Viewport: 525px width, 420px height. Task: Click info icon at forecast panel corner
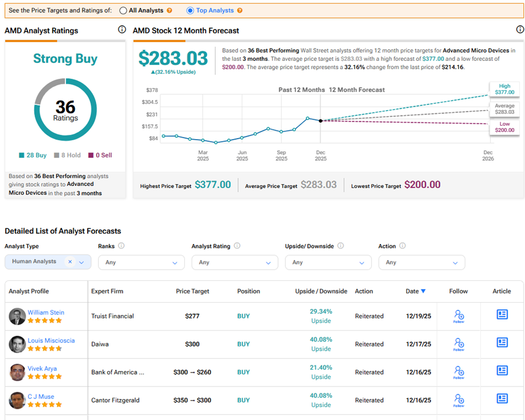tap(520, 30)
